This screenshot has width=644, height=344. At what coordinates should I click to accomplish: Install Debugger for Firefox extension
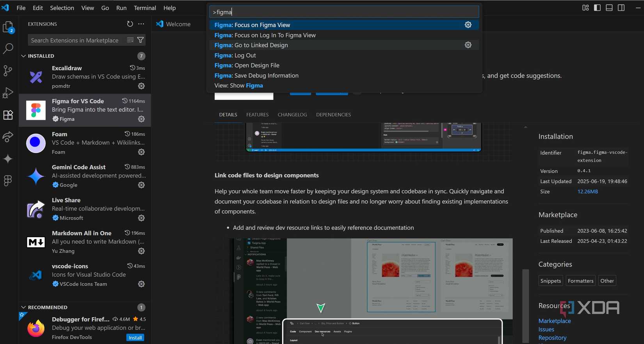tap(135, 338)
